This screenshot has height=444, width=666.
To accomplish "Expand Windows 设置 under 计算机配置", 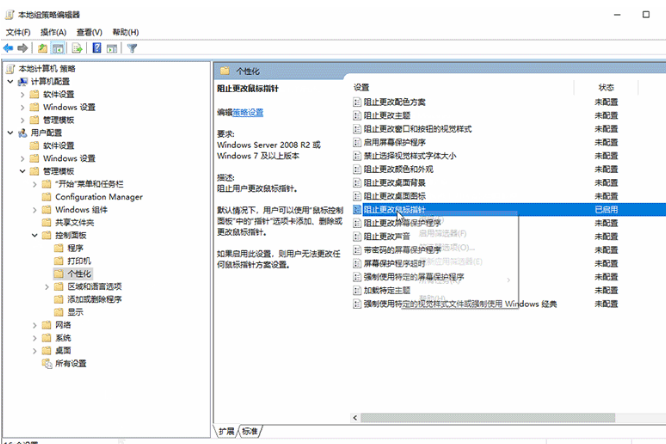I will (x=23, y=107).
